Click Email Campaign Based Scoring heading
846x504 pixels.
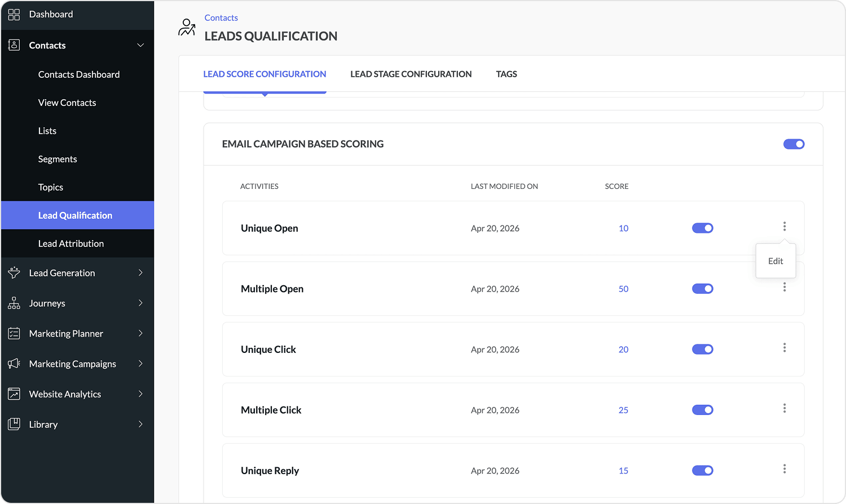point(303,144)
